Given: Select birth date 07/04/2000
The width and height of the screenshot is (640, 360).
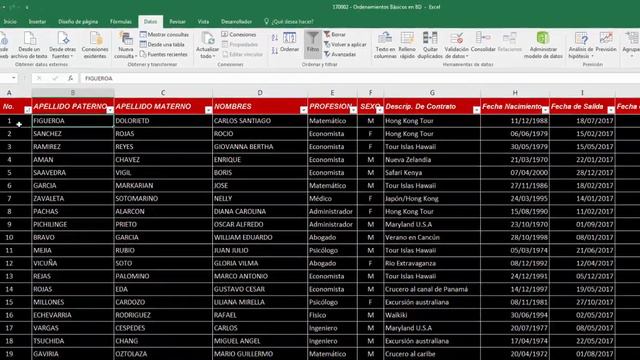Looking at the screenshot, I should [x=515, y=173].
